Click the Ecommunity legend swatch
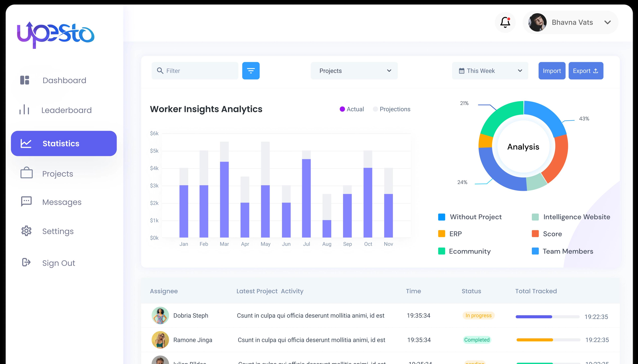 [x=441, y=251]
